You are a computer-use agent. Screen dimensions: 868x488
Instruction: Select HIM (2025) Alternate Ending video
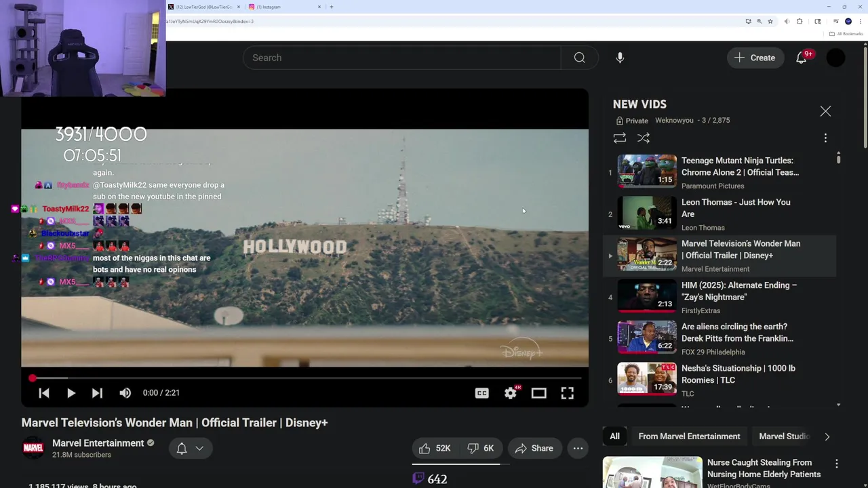[x=719, y=296]
